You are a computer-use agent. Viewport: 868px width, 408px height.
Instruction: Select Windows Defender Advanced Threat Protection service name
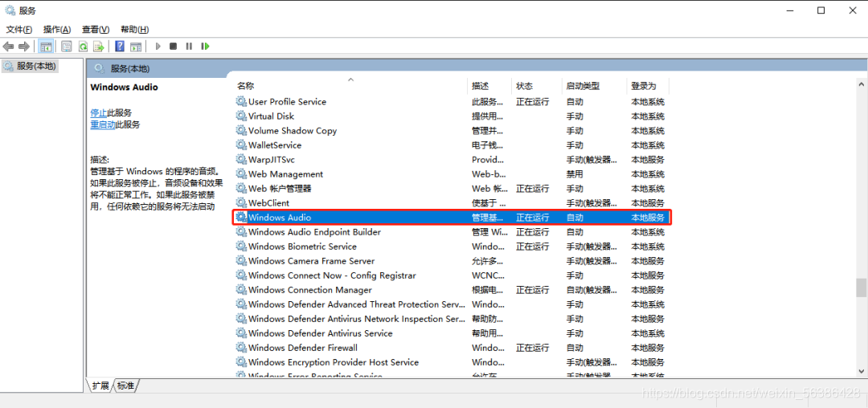tap(357, 304)
